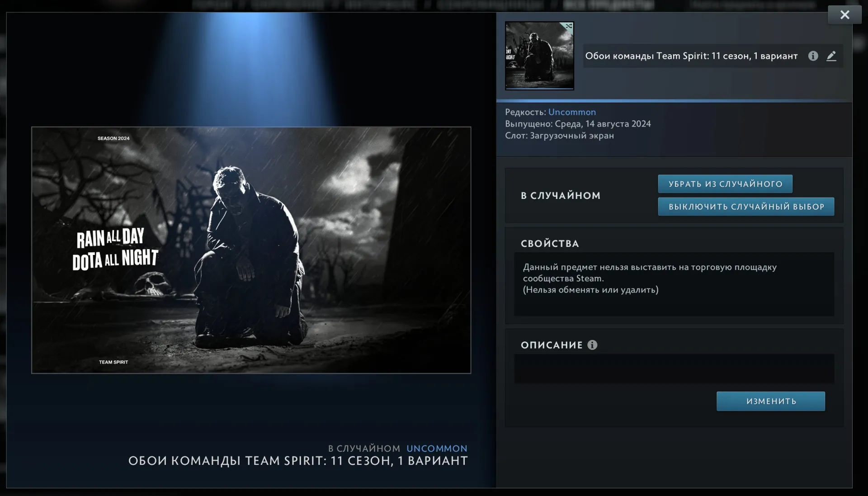Click the large loading screen preview image
868x496 pixels.
point(251,250)
